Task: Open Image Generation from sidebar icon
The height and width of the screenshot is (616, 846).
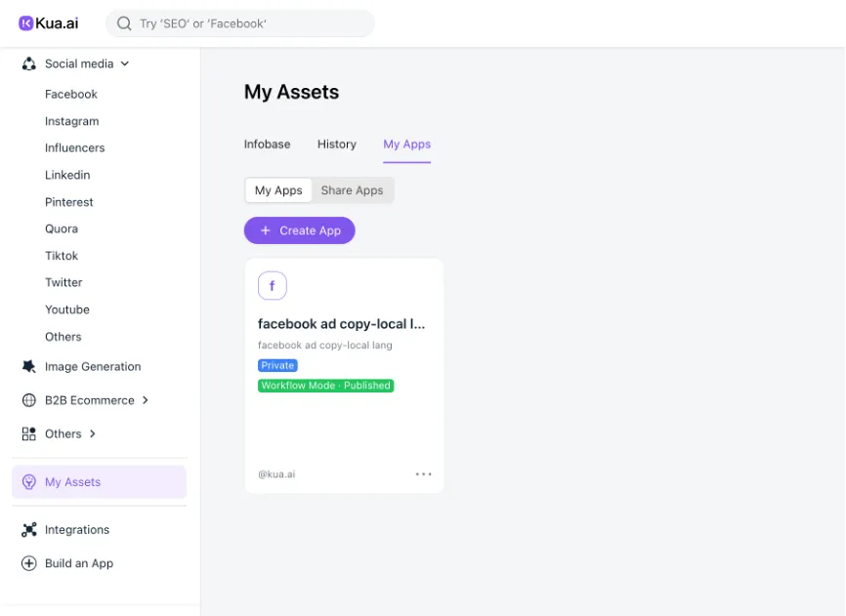Action: 28,367
